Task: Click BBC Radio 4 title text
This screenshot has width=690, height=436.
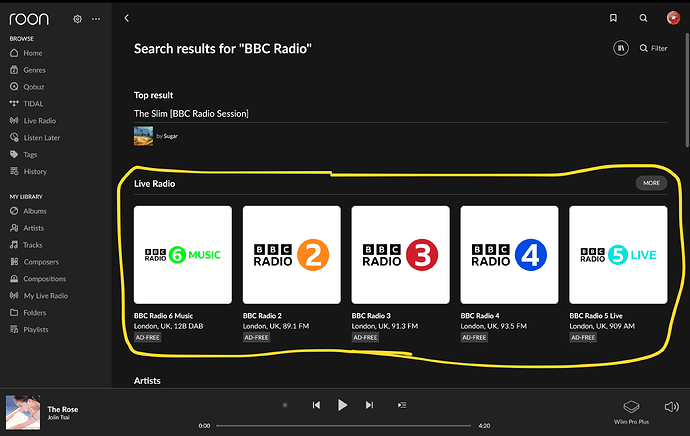Action: 480,316
